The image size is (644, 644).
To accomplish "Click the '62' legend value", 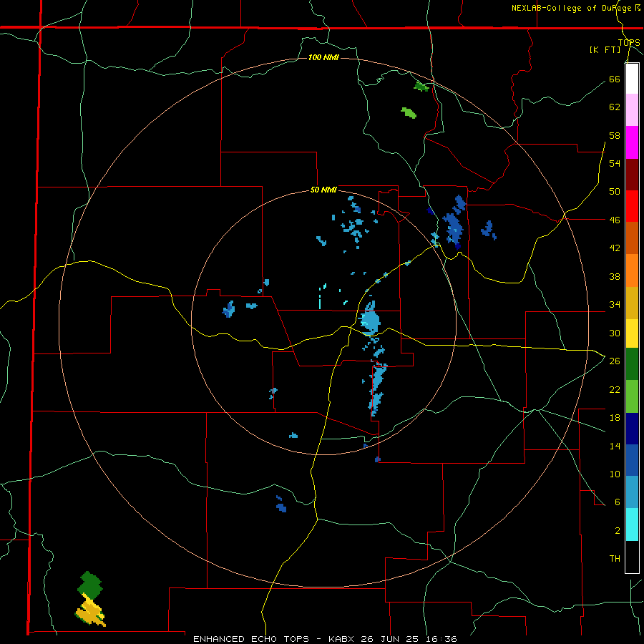I will coord(615,107).
